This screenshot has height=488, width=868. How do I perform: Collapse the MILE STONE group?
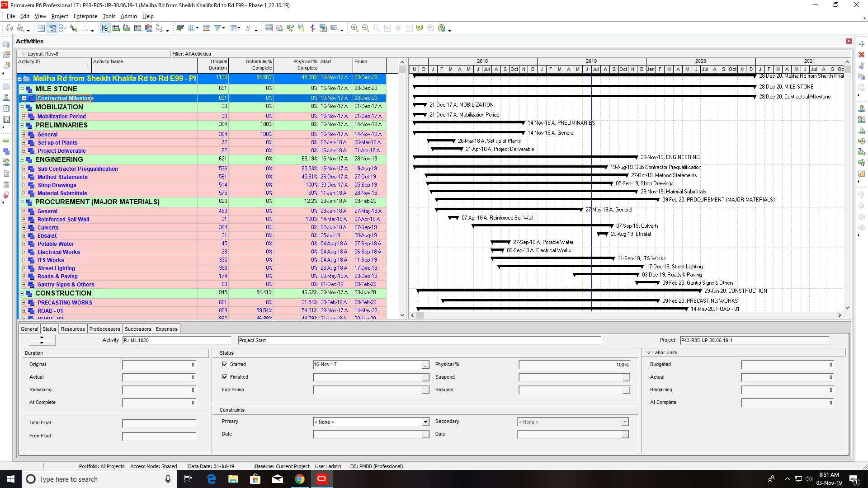(22, 89)
